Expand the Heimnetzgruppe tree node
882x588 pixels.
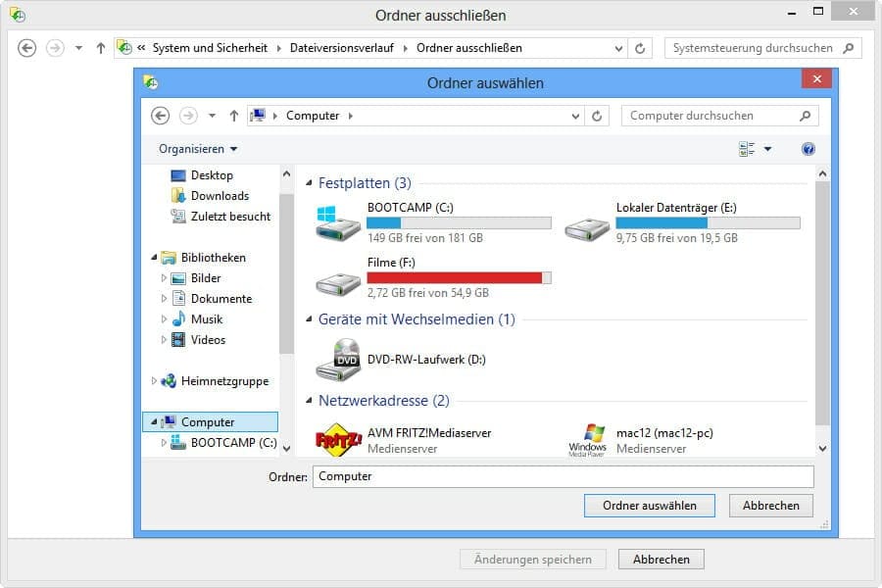(x=154, y=381)
